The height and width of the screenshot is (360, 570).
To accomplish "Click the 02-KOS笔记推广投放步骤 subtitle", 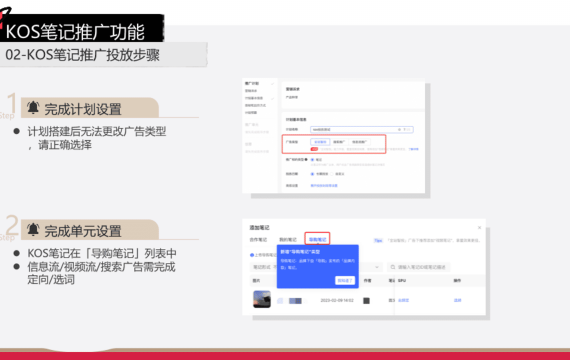I will click(83, 55).
